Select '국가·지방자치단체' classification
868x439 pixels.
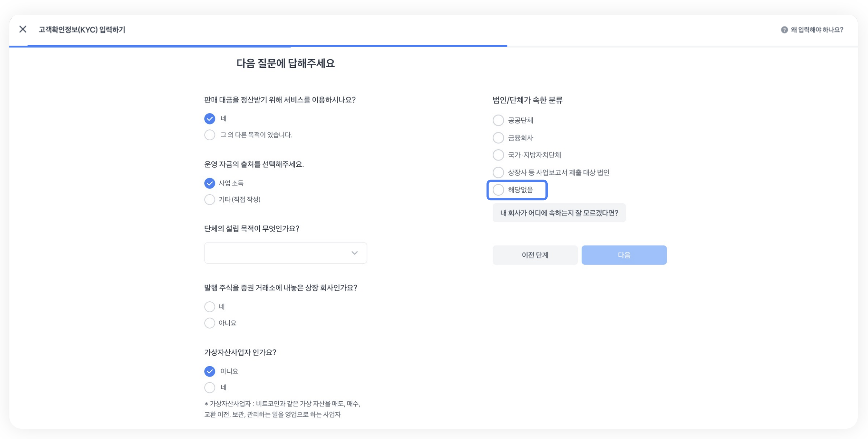pos(498,155)
